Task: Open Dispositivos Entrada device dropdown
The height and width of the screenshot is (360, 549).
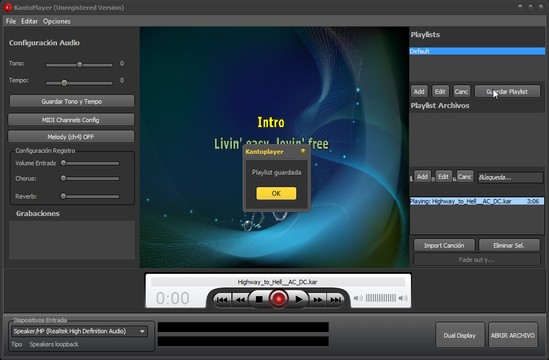Action: tap(79, 331)
